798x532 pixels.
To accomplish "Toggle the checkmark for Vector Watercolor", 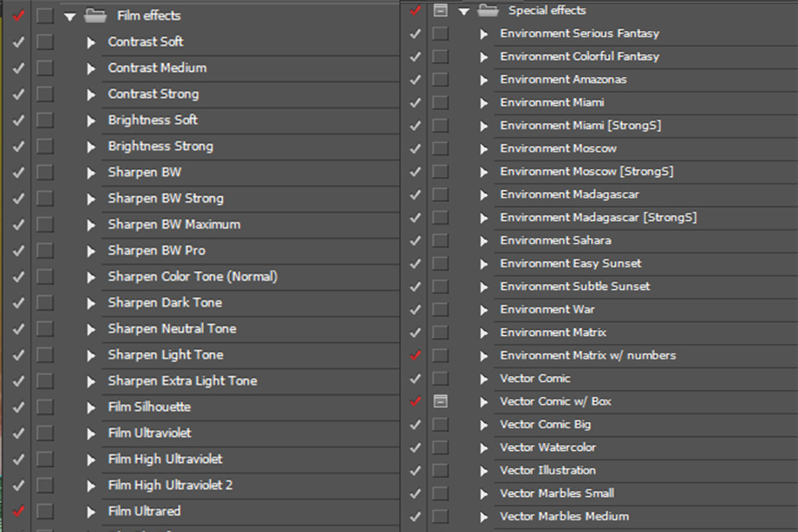I will tap(416, 448).
